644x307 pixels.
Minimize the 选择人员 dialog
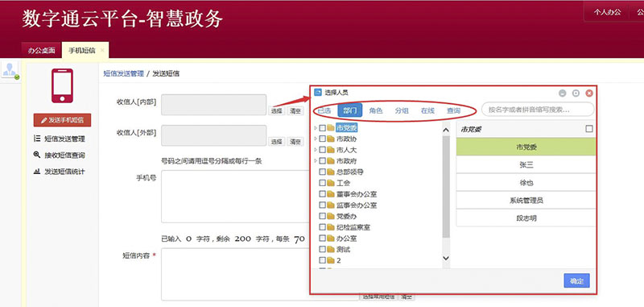(x=563, y=93)
